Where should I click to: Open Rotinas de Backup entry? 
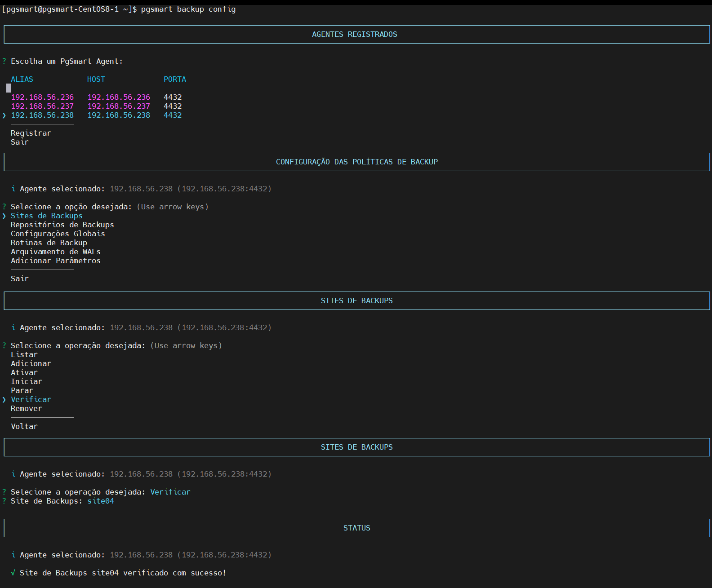(x=49, y=243)
